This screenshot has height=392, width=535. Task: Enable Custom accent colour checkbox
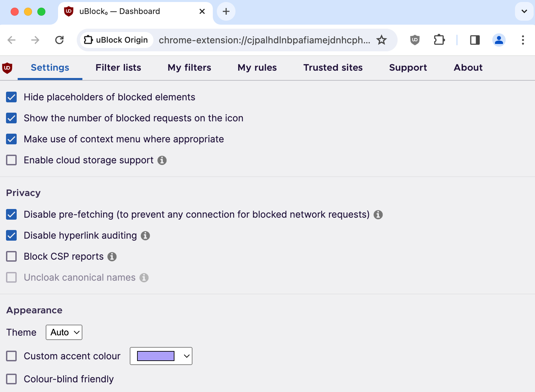pos(11,356)
